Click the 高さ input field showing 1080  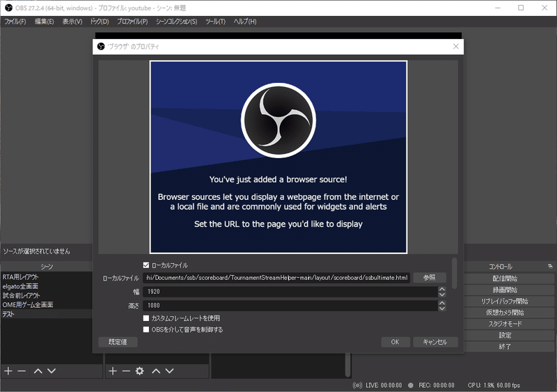[290, 306]
